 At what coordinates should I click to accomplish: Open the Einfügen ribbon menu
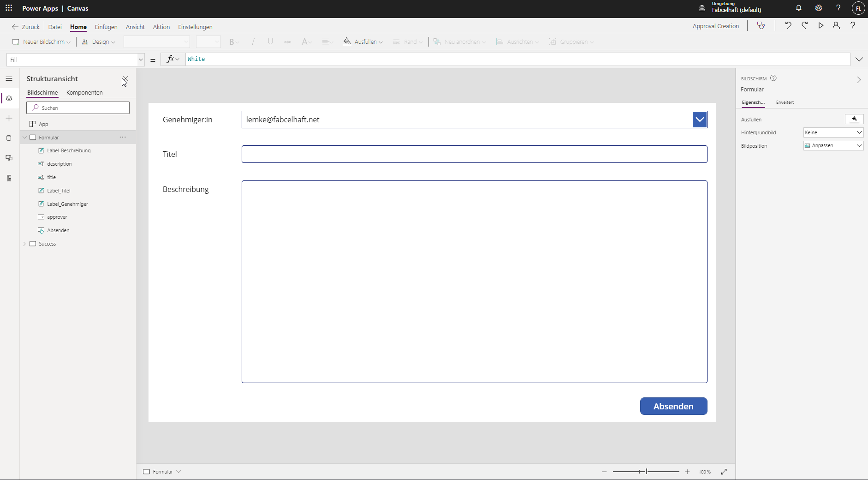pyautogui.click(x=106, y=27)
